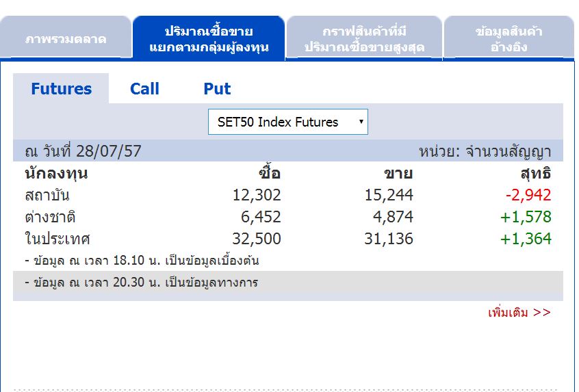Click the green +1,364 net value
This screenshot has width=579, height=392.
pos(526,239)
